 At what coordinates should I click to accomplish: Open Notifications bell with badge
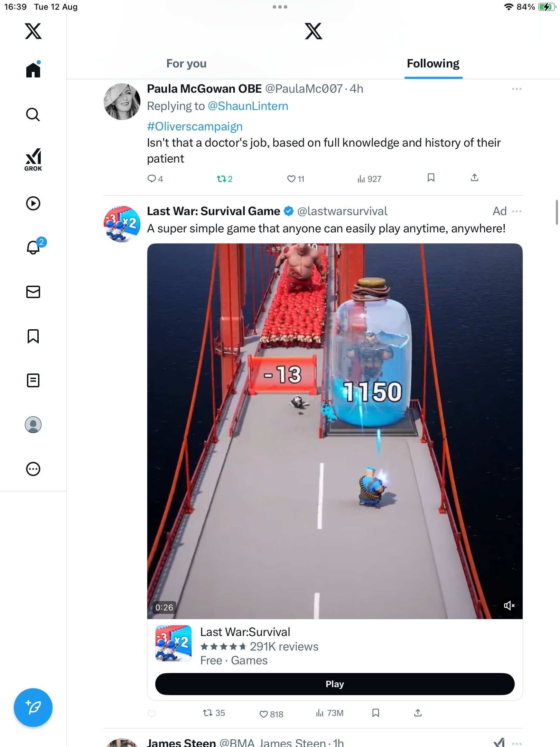point(34,247)
